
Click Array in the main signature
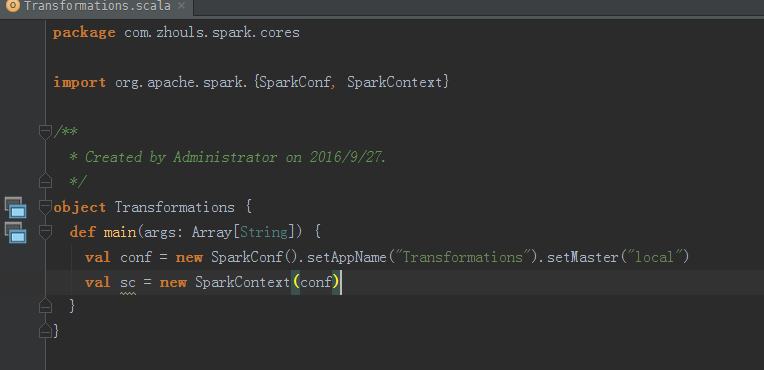[x=212, y=232]
